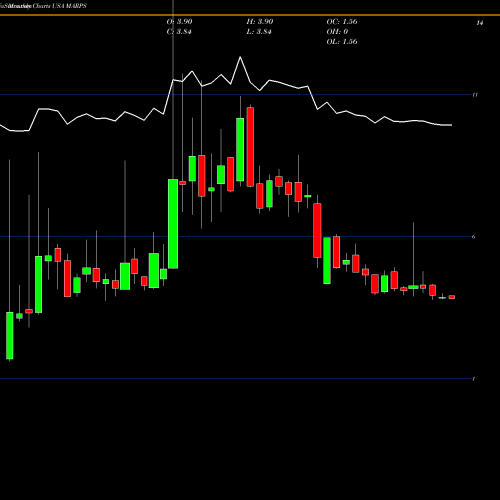This screenshot has height=500, width=500.
Task: Select the close value 'C: 3.84'
Action: 179,32
